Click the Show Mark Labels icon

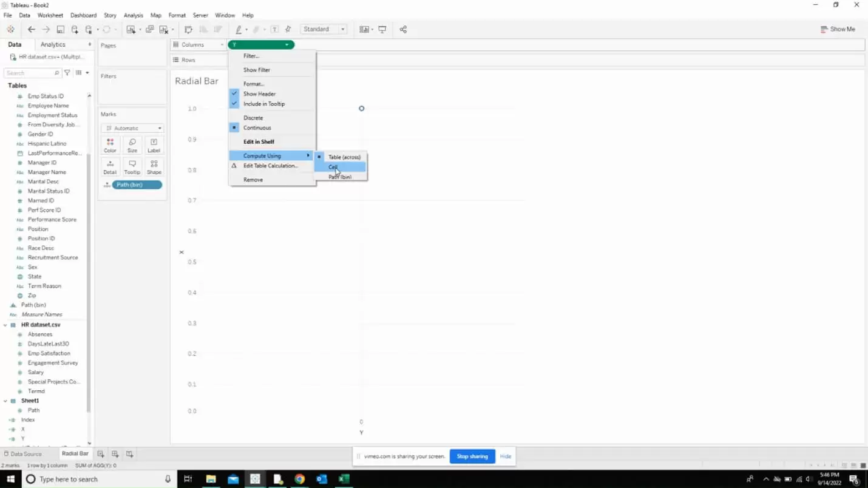pos(274,29)
